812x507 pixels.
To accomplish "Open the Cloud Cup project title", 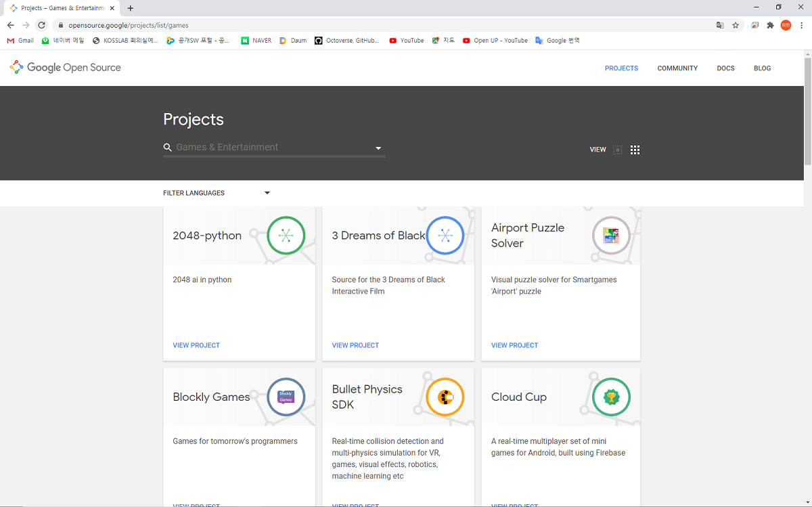I will (519, 397).
